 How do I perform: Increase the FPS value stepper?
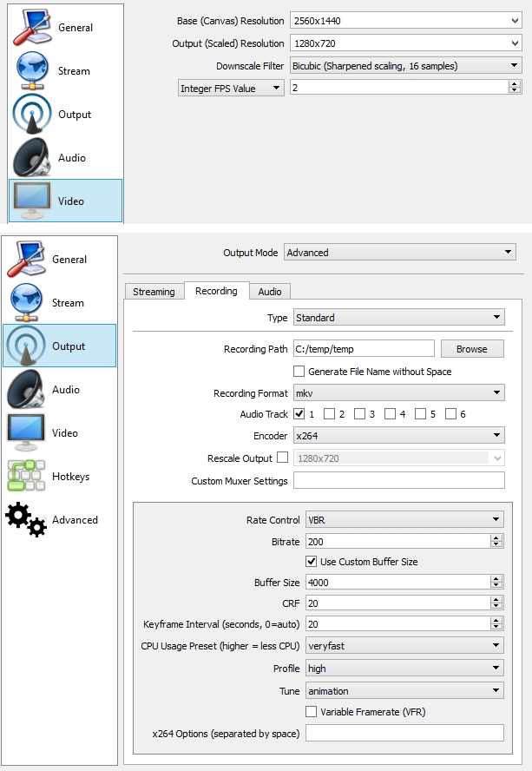tap(515, 84)
